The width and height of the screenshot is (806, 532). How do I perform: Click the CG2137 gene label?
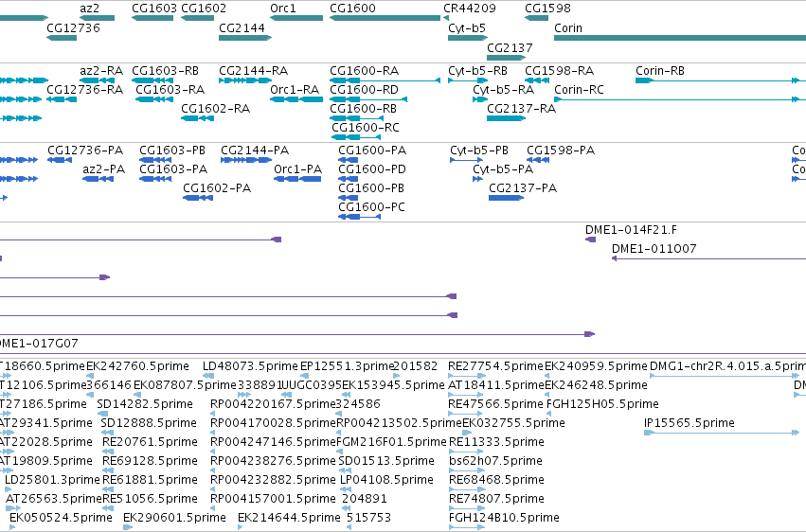(x=510, y=47)
